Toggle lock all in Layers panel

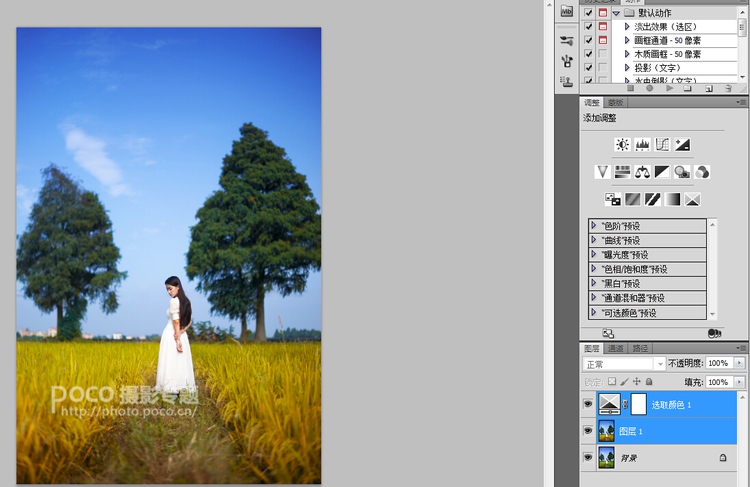649,381
